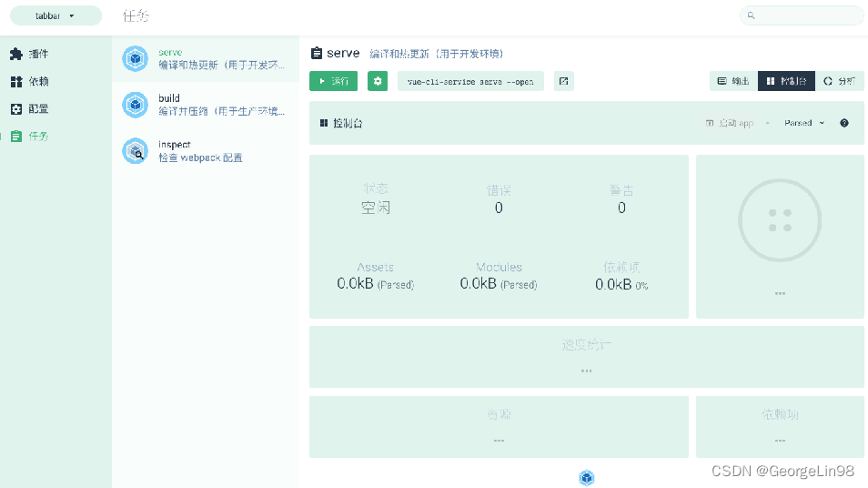Go to 依赖 (Dependencies) in the sidebar
This screenshot has height=488, width=868.
30,82
